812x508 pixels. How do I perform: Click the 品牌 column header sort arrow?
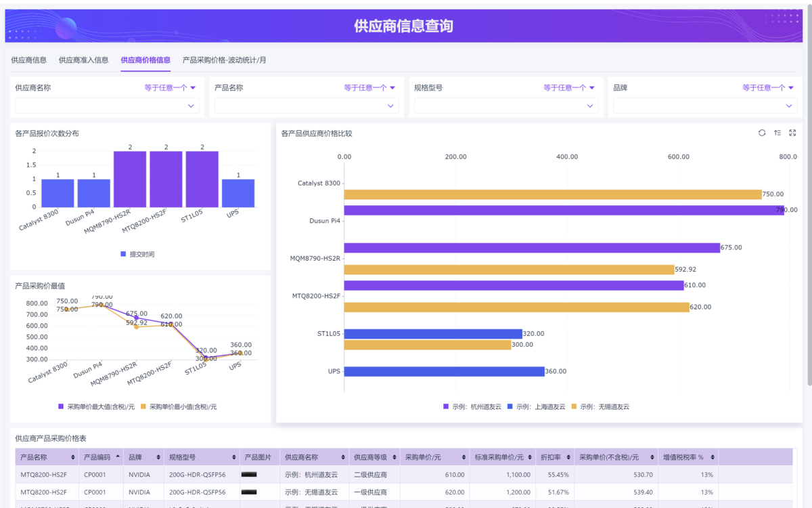(x=158, y=457)
